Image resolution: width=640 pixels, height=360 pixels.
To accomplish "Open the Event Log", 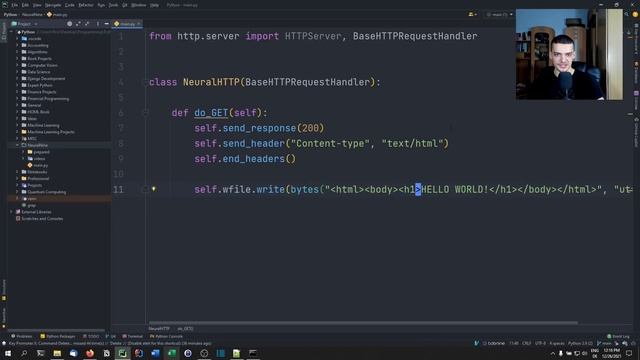I will (x=618, y=336).
